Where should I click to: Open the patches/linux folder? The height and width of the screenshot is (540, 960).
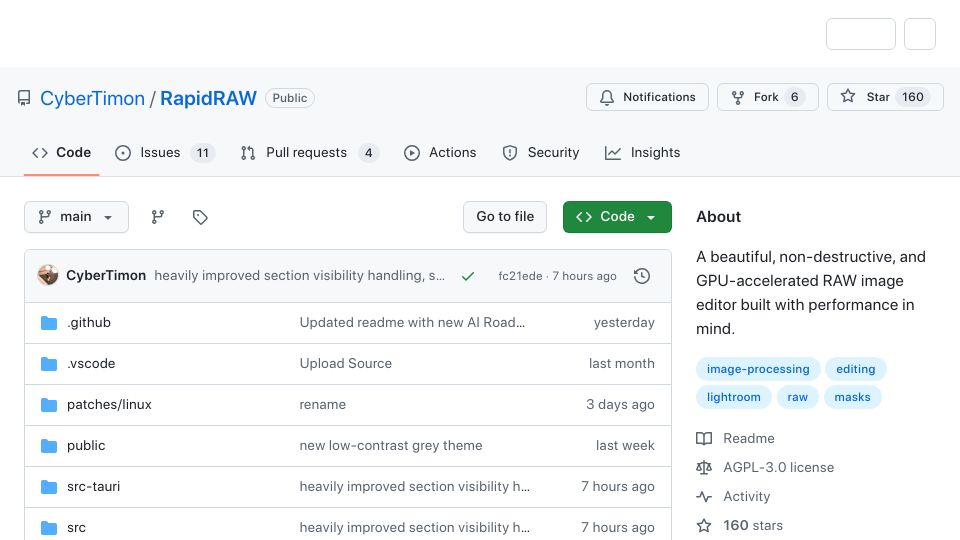tap(109, 405)
